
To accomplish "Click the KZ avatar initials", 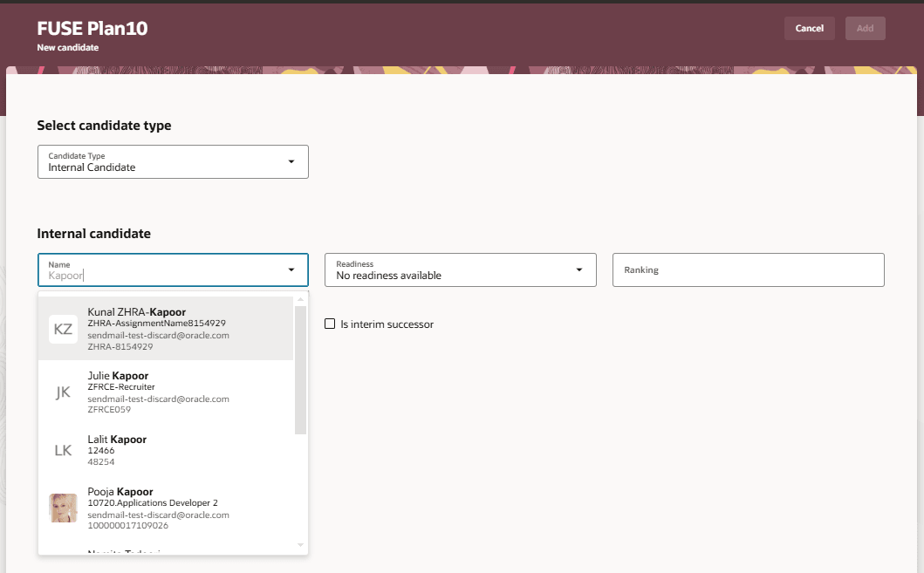I will point(63,329).
